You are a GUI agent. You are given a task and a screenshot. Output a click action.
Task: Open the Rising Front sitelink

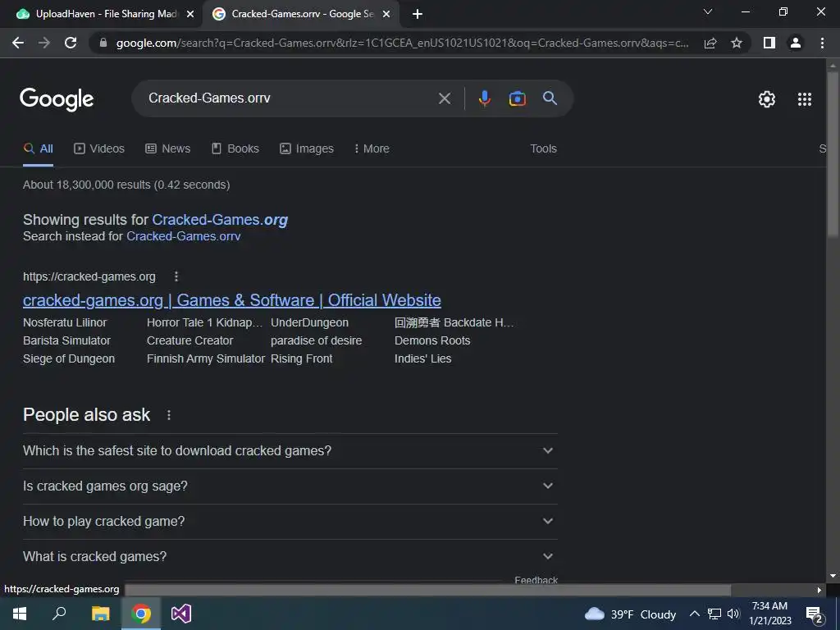tap(302, 359)
